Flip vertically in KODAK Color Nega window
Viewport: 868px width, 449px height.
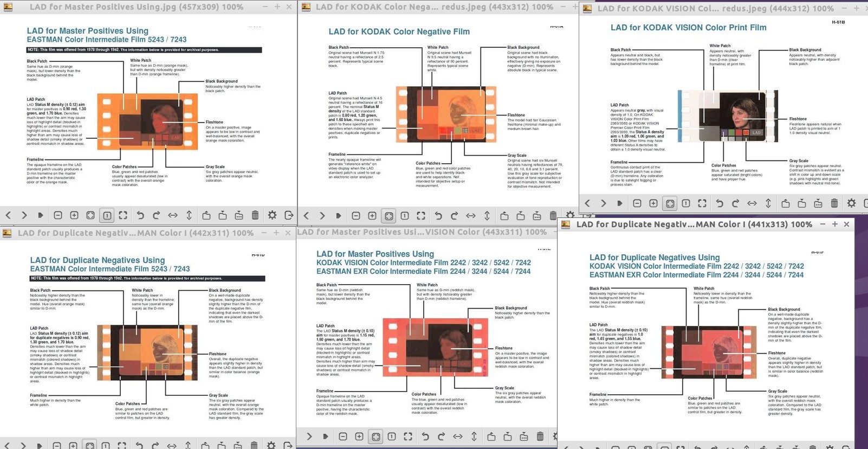487,216
